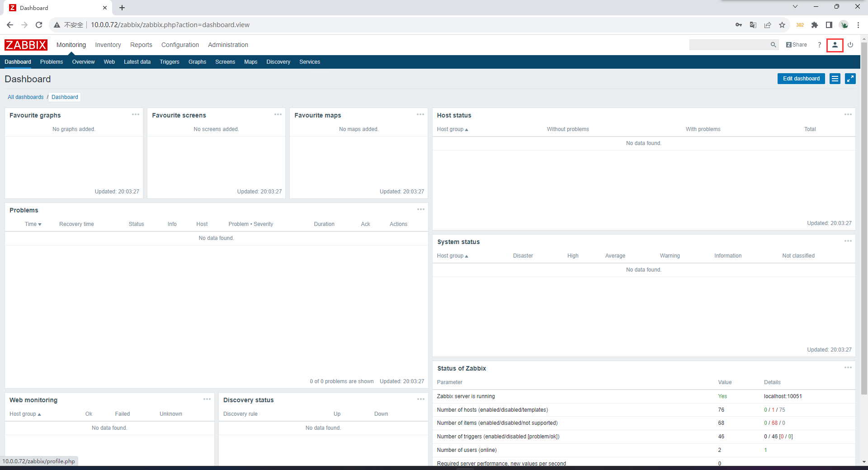Sort Web monitoring by Host group
Image resolution: width=868 pixels, height=470 pixels.
[25, 414]
